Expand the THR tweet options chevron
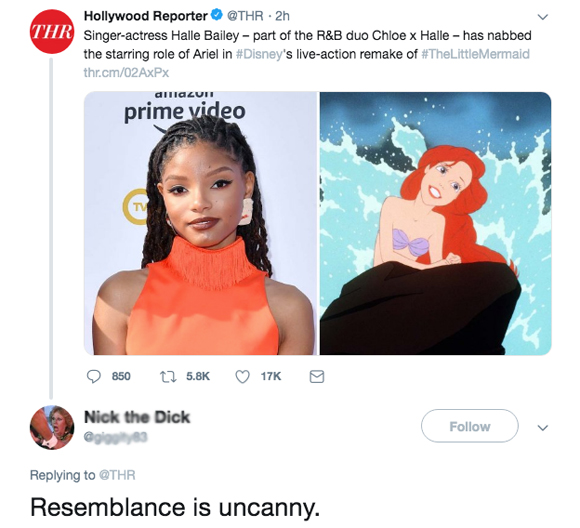This screenshot has height=528, width=580. pos(542,17)
